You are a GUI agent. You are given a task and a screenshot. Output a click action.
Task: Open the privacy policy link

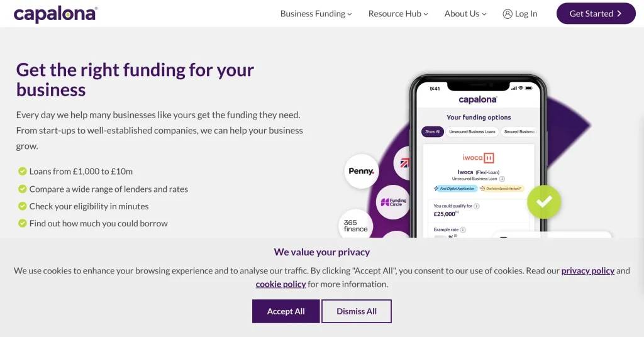click(587, 271)
